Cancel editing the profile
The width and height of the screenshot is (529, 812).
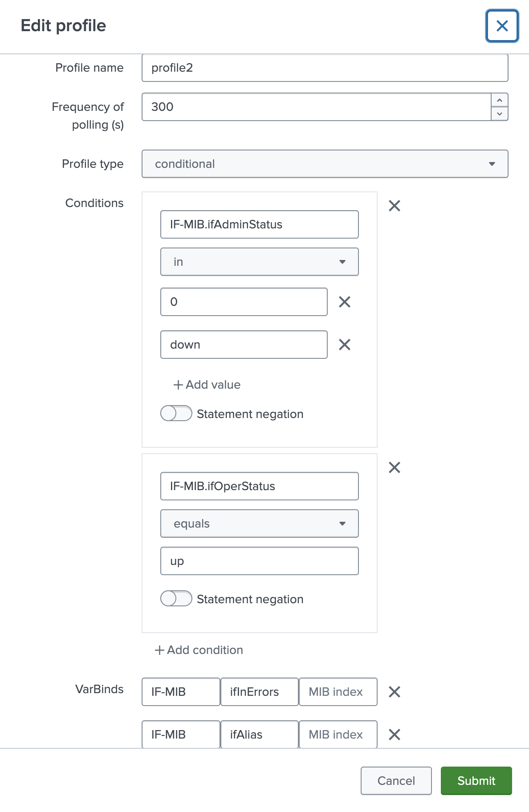[396, 781]
